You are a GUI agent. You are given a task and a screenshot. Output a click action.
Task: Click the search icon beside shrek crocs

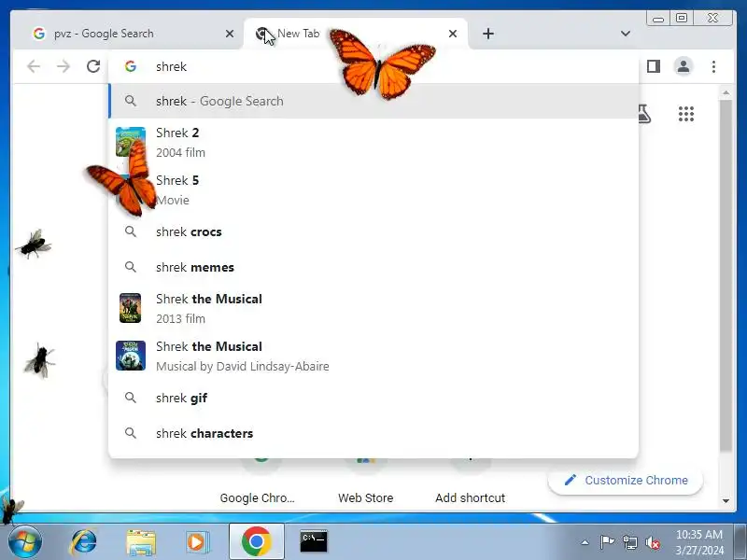point(131,231)
